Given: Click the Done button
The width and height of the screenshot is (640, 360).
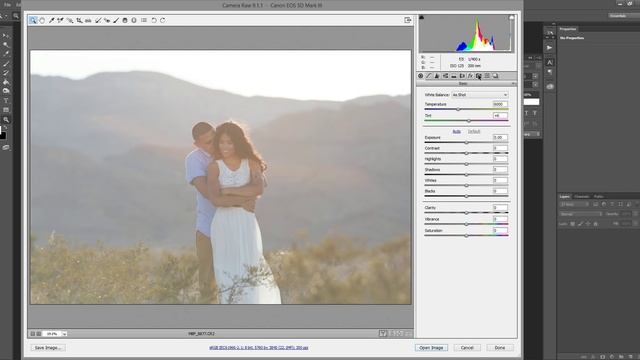Looking at the screenshot, I should coord(500,348).
